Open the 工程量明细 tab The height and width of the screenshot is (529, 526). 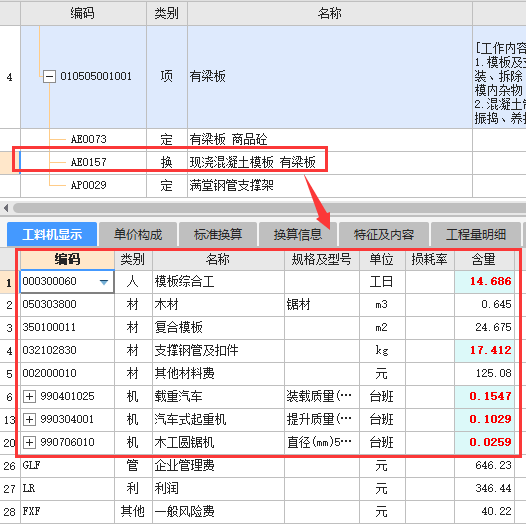(x=476, y=234)
